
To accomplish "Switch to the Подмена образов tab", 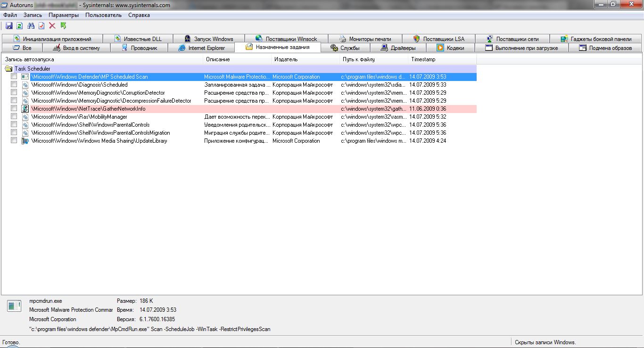I will pos(606,48).
